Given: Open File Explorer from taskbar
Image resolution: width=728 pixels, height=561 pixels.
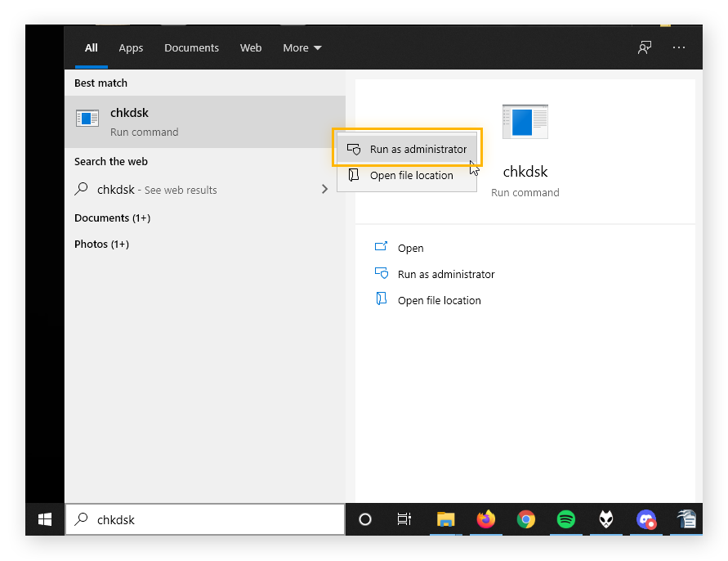Looking at the screenshot, I should pos(445,519).
